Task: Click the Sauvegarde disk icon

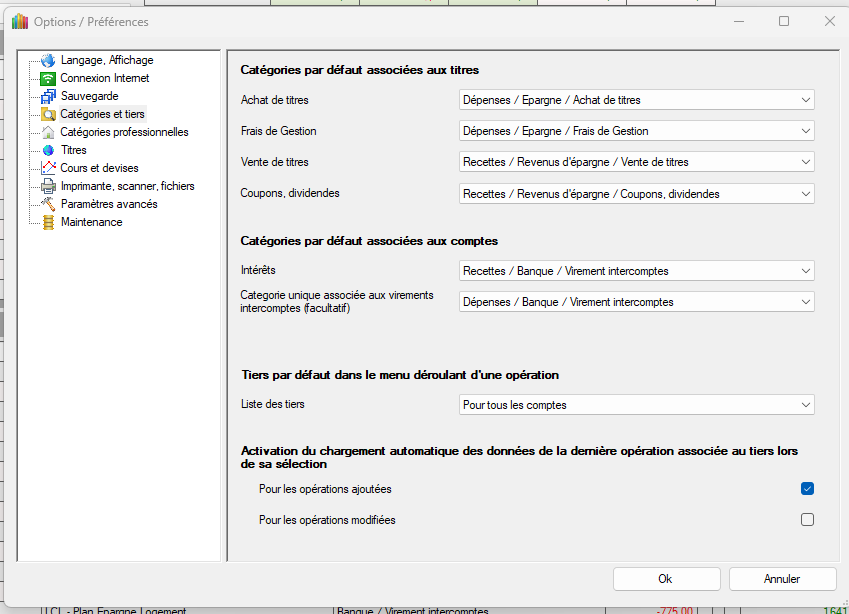Action: click(48, 96)
